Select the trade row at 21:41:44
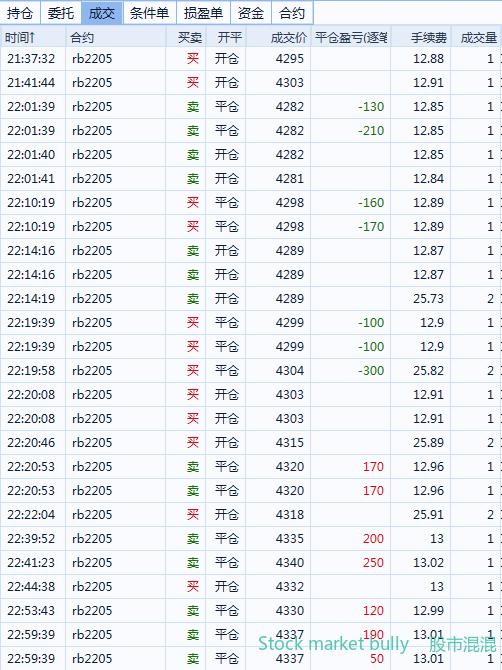This screenshot has width=502, height=670. point(251,82)
